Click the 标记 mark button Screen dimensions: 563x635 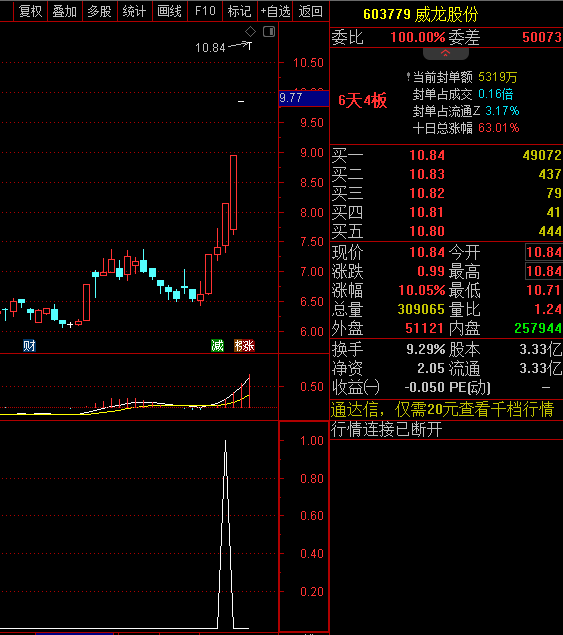pyautogui.click(x=240, y=11)
